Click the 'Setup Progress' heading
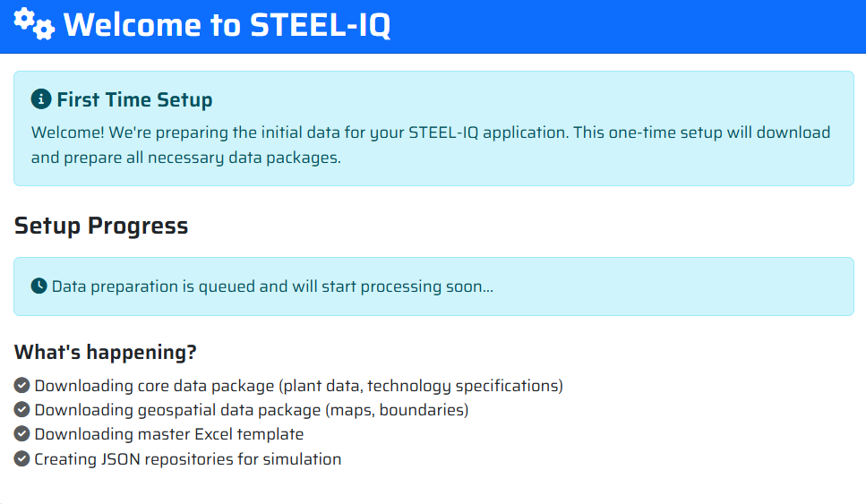Screen dimensions: 866x504 [x=101, y=226]
